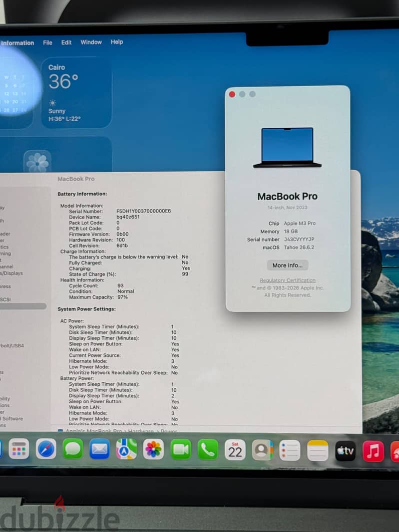Click the Apple M3 Pro chip text
This screenshot has height=532, width=399.
(300, 223)
